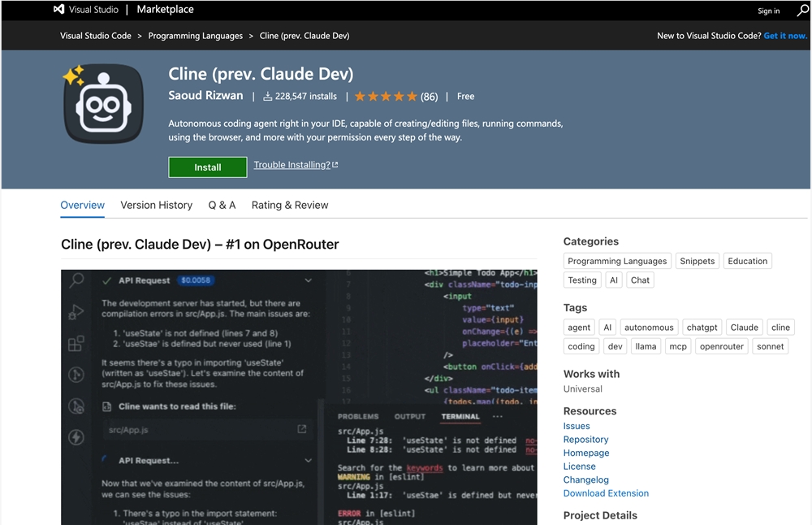Open the License resource link
The width and height of the screenshot is (812, 525).
(580, 466)
